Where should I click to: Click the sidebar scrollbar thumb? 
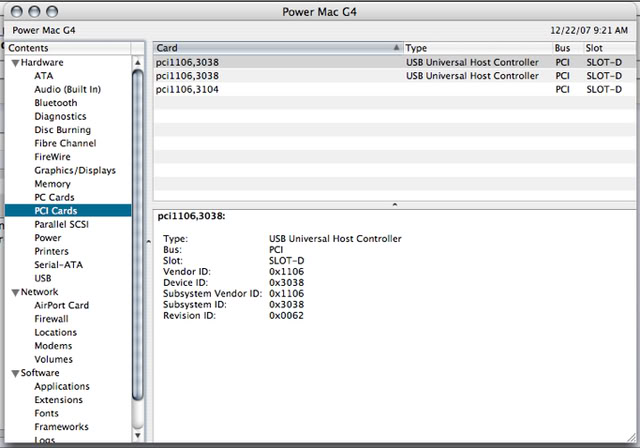[138, 235]
